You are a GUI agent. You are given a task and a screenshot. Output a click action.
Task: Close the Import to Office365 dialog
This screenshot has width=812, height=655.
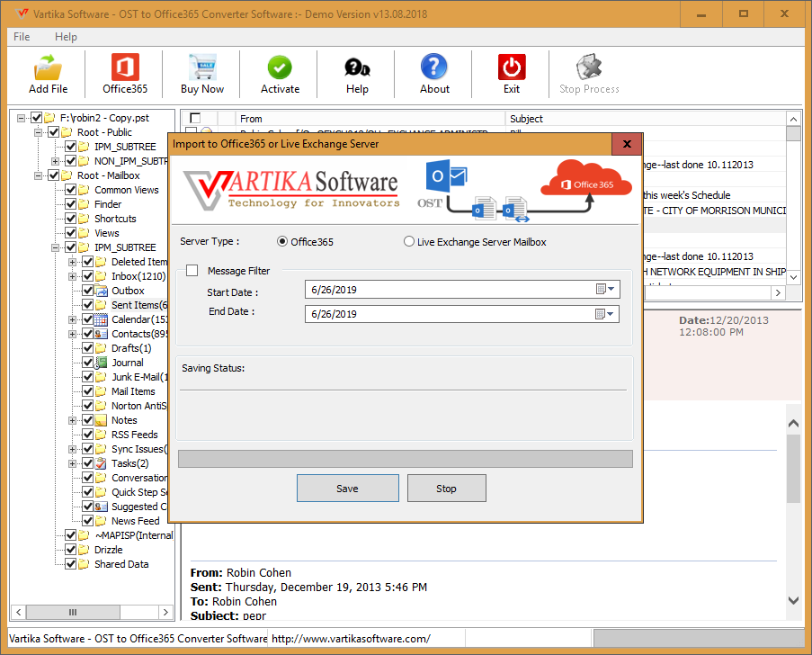[627, 144]
